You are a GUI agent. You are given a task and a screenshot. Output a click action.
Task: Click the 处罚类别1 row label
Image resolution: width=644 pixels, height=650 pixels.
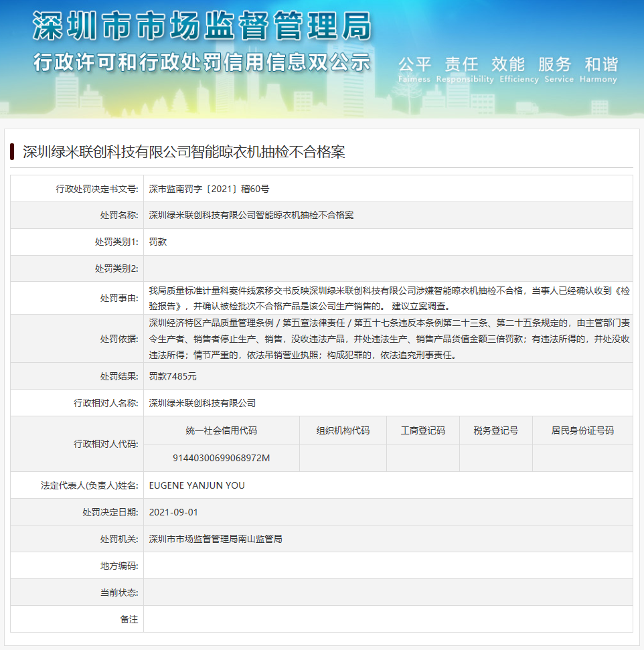116,242
